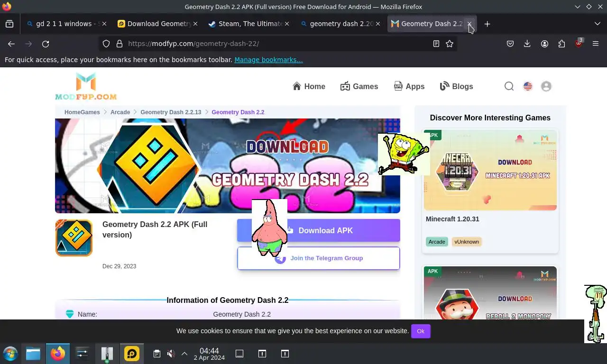Viewport: 607px width, 364px height.
Task: Switch to Download Geometry tab
Action: pos(158,24)
